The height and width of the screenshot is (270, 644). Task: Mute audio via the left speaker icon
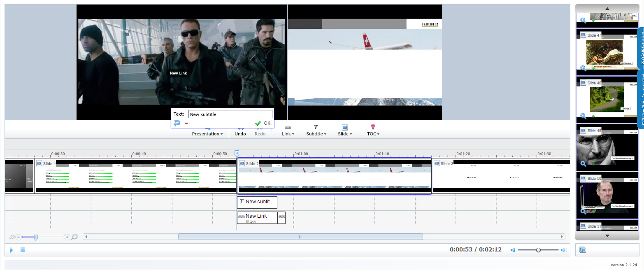pos(513,250)
